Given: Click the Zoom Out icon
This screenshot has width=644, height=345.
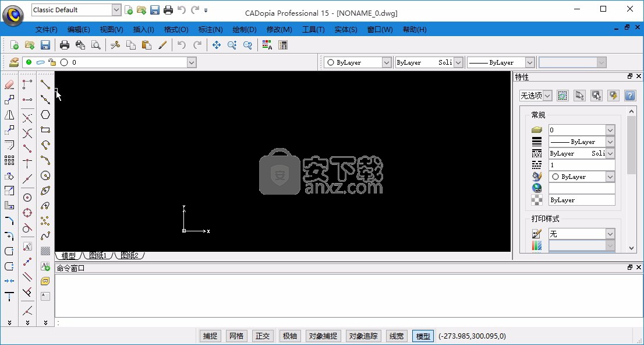Looking at the screenshot, I should coord(247,45).
